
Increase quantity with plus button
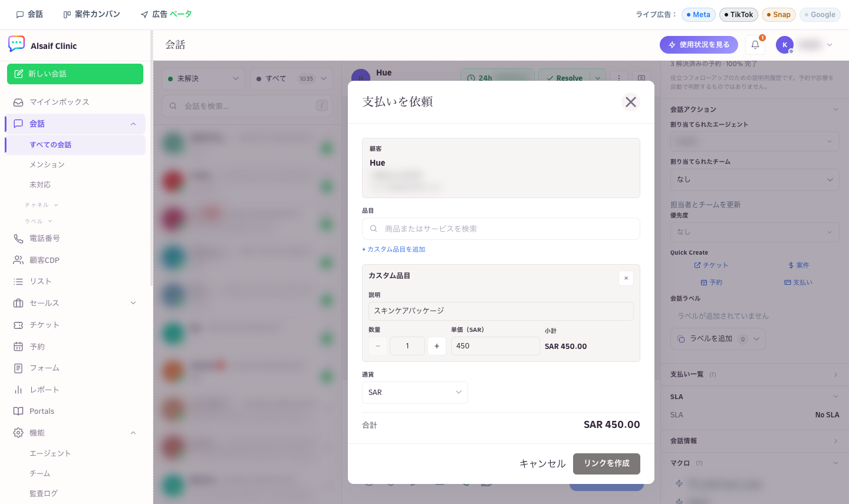[437, 346]
